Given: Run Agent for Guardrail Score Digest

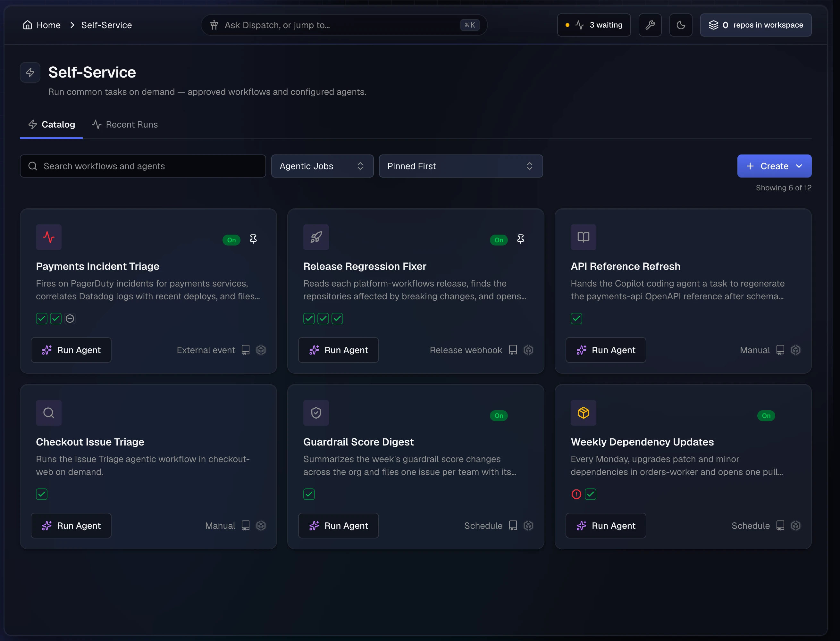Looking at the screenshot, I should (339, 526).
